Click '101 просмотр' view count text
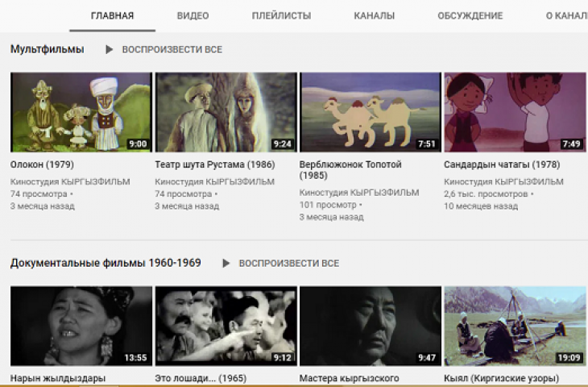The image size is (588, 387). click(x=328, y=205)
